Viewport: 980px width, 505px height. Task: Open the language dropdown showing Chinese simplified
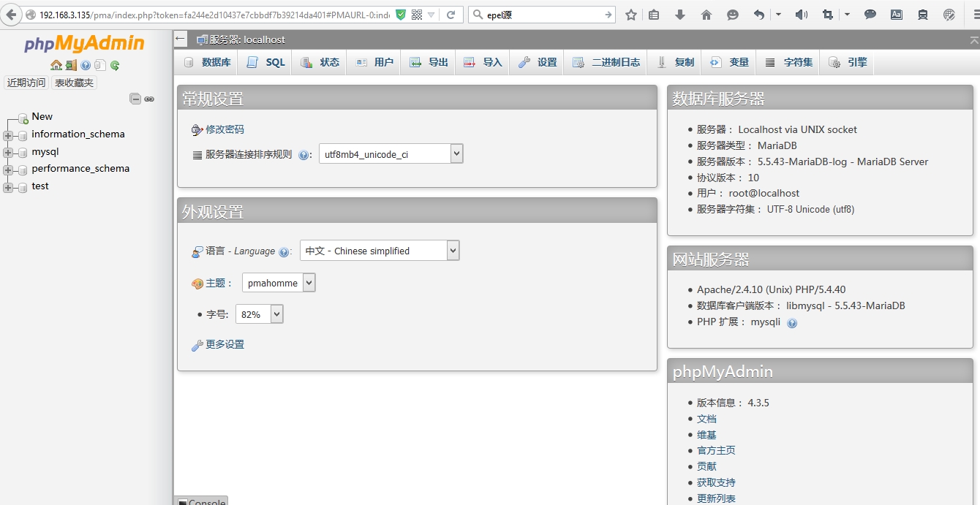(x=380, y=250)
